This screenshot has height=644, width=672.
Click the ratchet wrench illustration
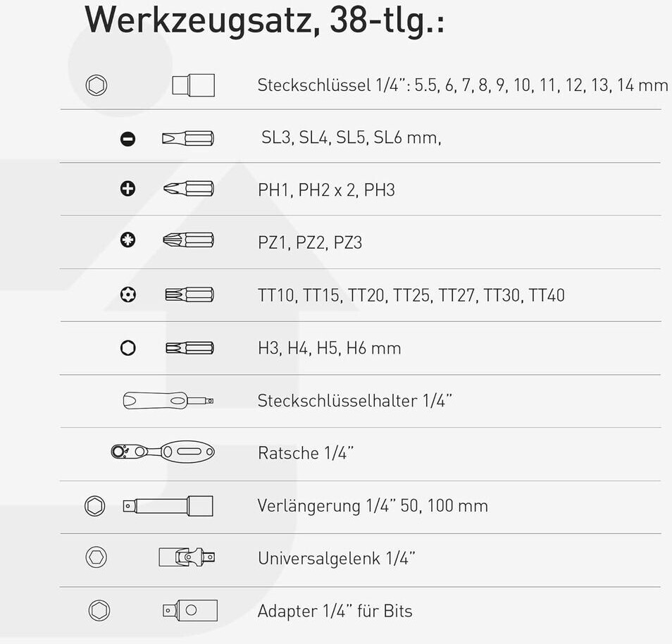pos(163,451)
